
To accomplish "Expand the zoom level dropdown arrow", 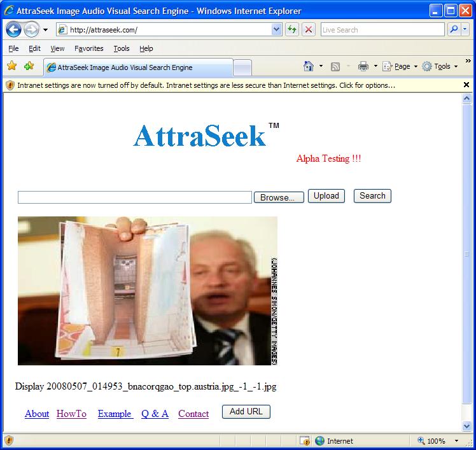I will [456, 440].
